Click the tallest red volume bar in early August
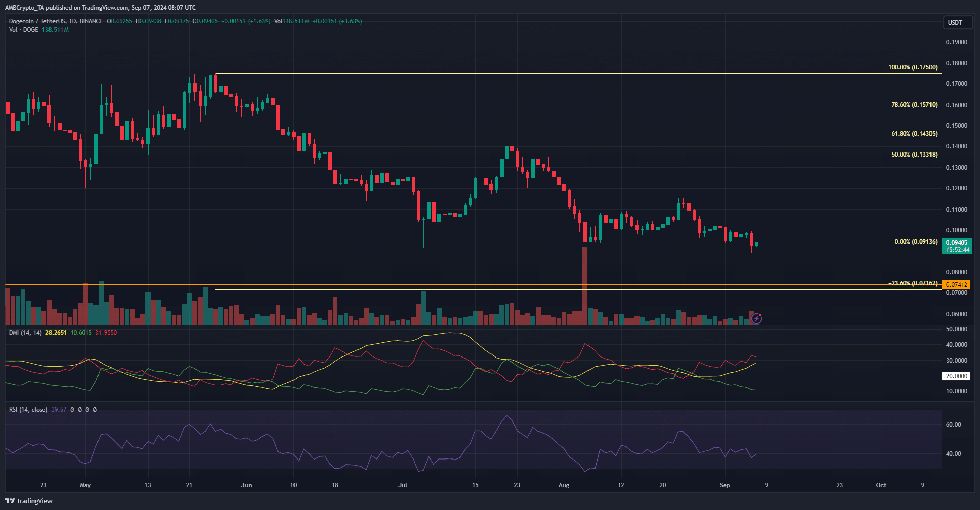The width and height of the screenshot is (980, 510). 585,286
